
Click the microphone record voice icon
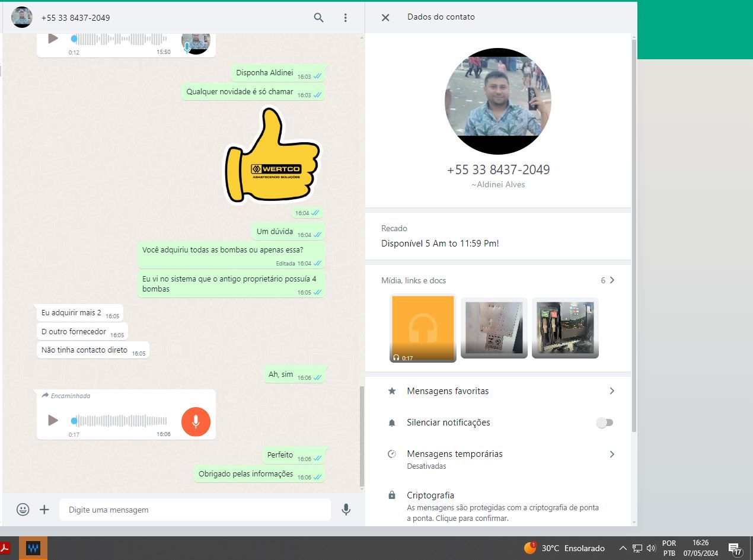[x=346, y=510]
